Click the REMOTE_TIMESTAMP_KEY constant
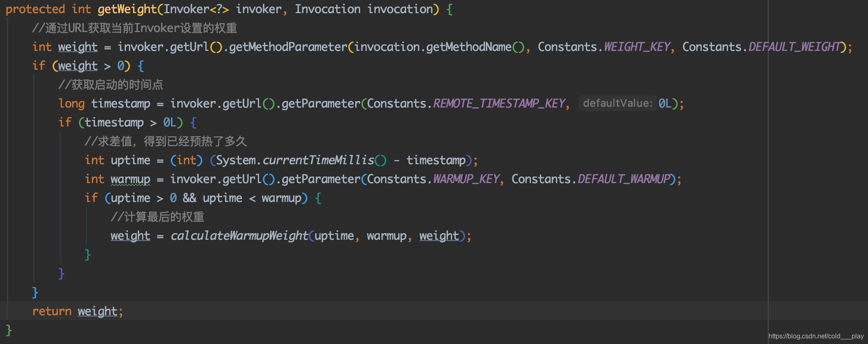The image size is (868, 344). click(499, 103)
